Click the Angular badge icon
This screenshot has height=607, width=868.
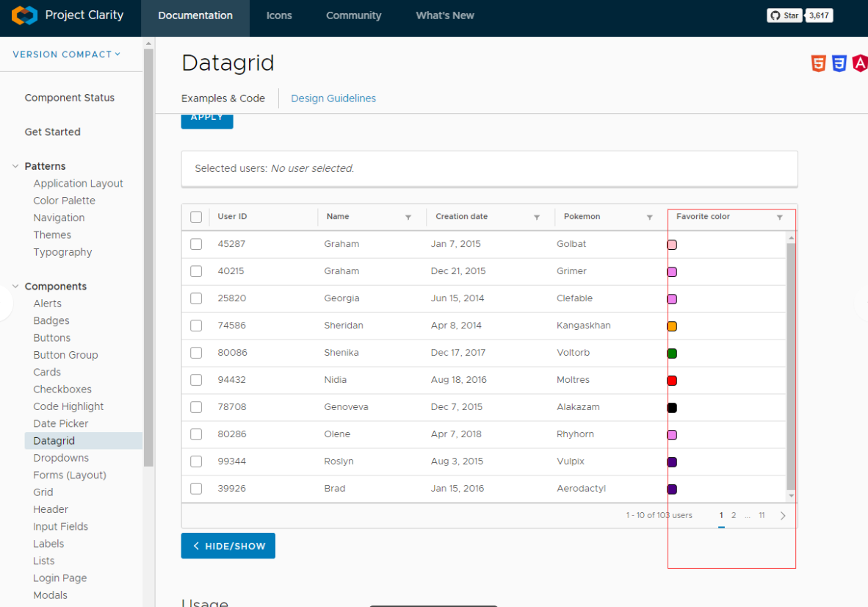point(860,63)
